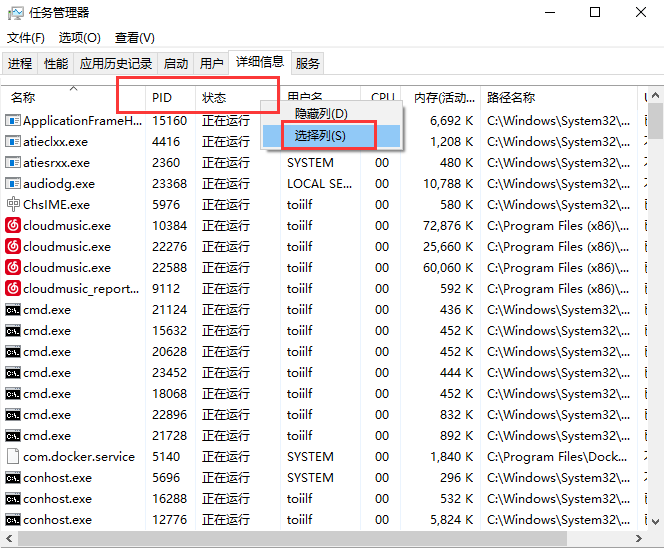The height and width of the screenshot is (553, 664).
Task: Sort by the 路径名称 column header
Action: coord(511,98)
